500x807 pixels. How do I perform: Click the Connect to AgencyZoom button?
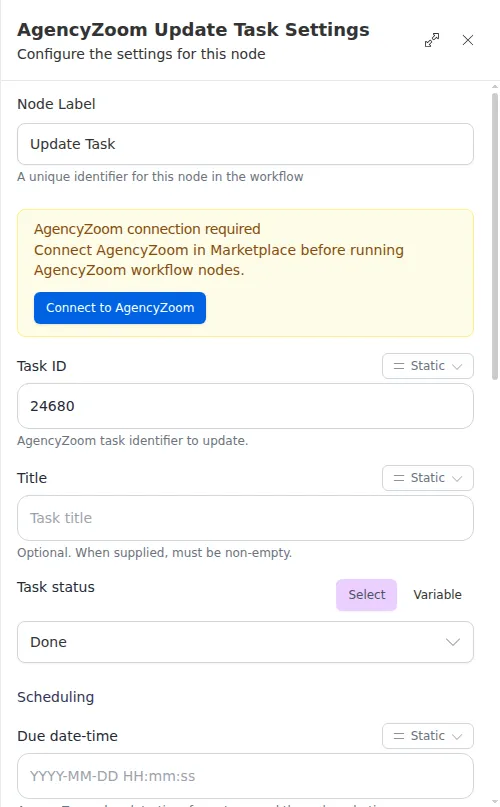tap(120, 308)
